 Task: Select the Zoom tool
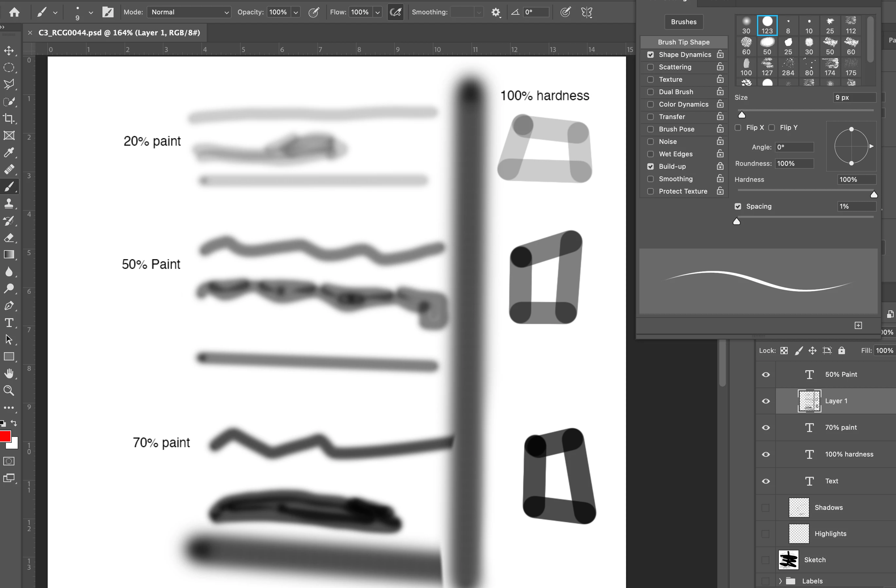9,390
